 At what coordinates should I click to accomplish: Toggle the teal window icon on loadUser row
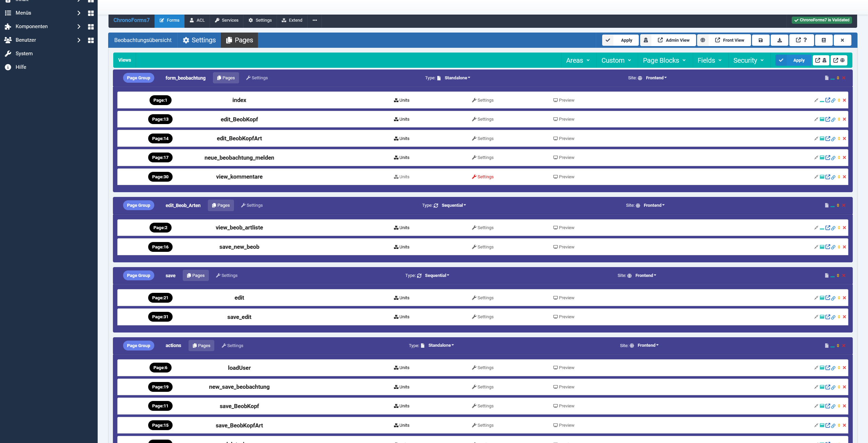(822, 368)
